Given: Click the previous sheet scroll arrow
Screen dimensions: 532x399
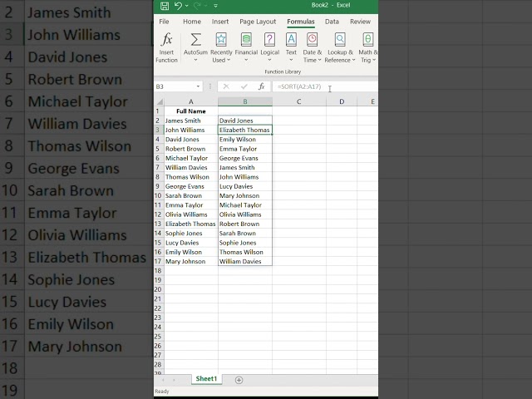Looking at the screenshot, I should pos(163,380).
